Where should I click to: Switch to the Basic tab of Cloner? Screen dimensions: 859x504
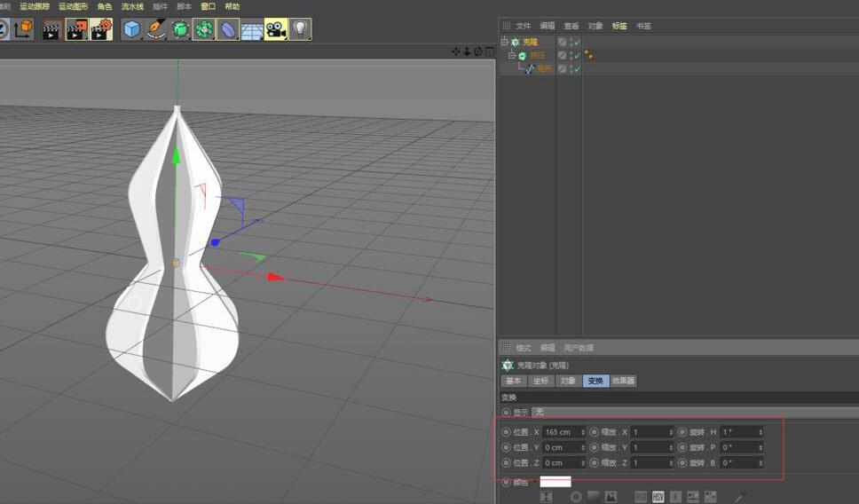(x=513, y=381)
